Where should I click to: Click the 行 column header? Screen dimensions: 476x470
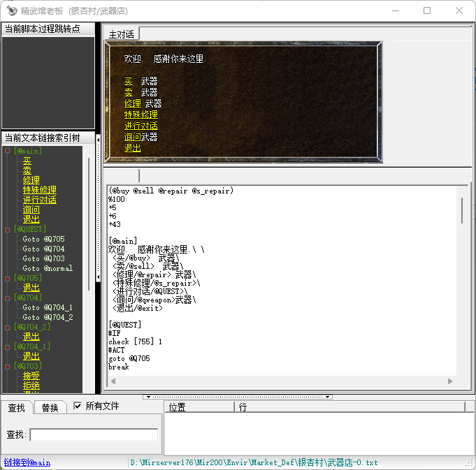[x=350, y=407]
